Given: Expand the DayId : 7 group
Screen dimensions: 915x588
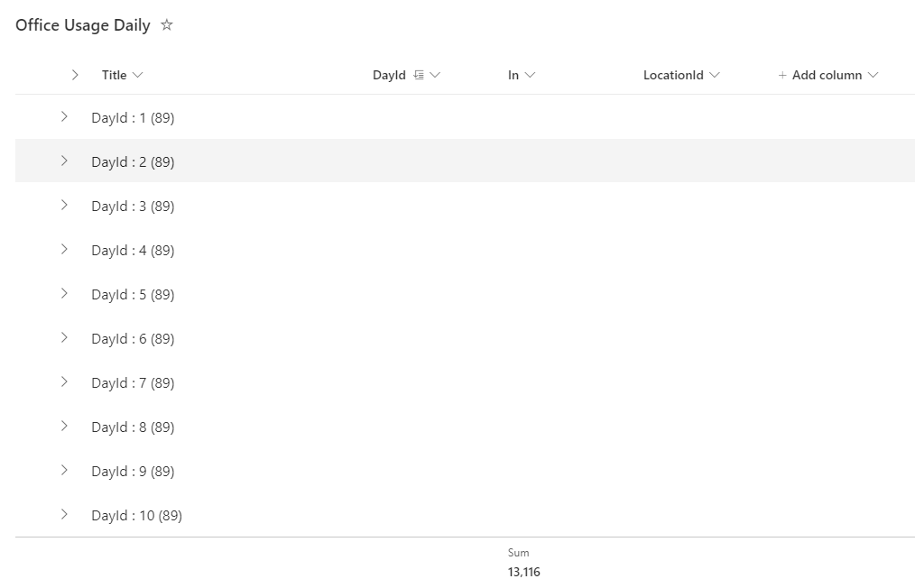Looking at the screenshot, I should (64, 381).
